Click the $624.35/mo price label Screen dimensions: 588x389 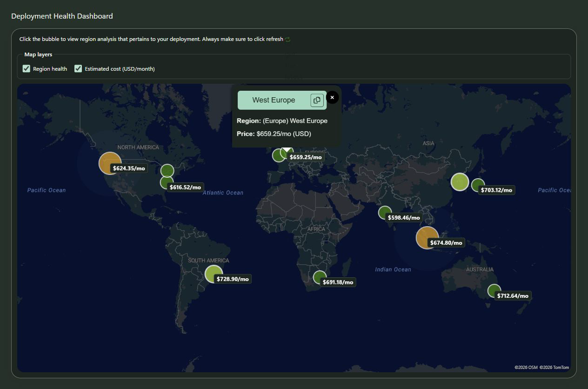[129, 168]
